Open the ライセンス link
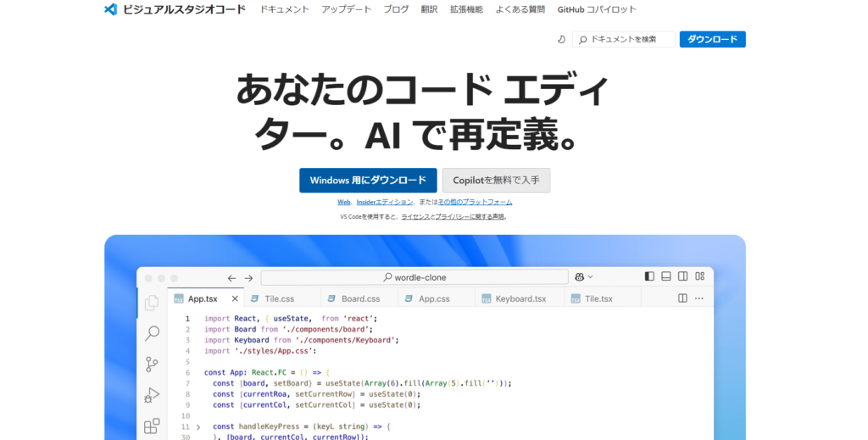868x440 pixels. click(415, 217)
